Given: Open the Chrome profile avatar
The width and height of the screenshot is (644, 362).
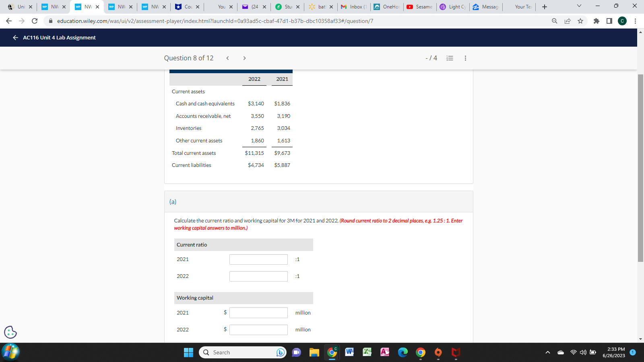Looking at the screenshot, I should tap(622, 21).
